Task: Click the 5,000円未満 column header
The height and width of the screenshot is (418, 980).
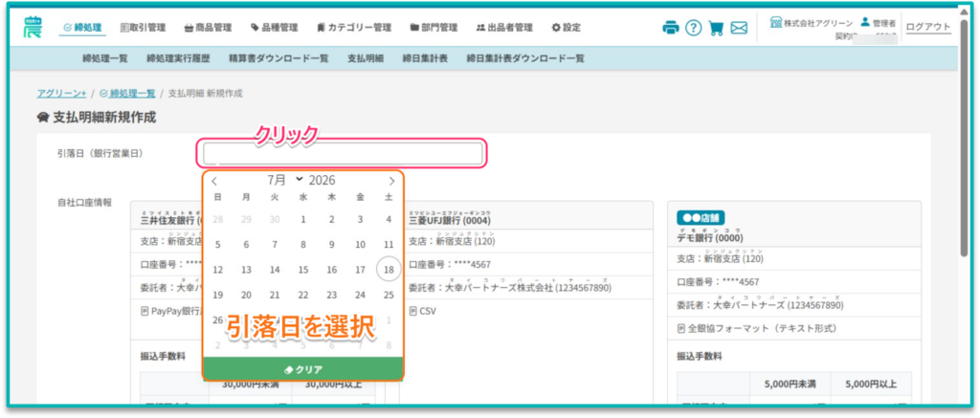Action: click(x=790, y=385)
